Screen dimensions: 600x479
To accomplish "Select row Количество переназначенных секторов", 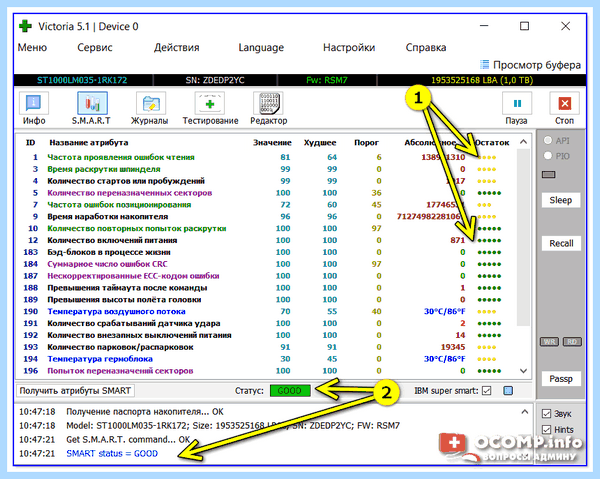I will pyautogui.click(x=266, y=193).
